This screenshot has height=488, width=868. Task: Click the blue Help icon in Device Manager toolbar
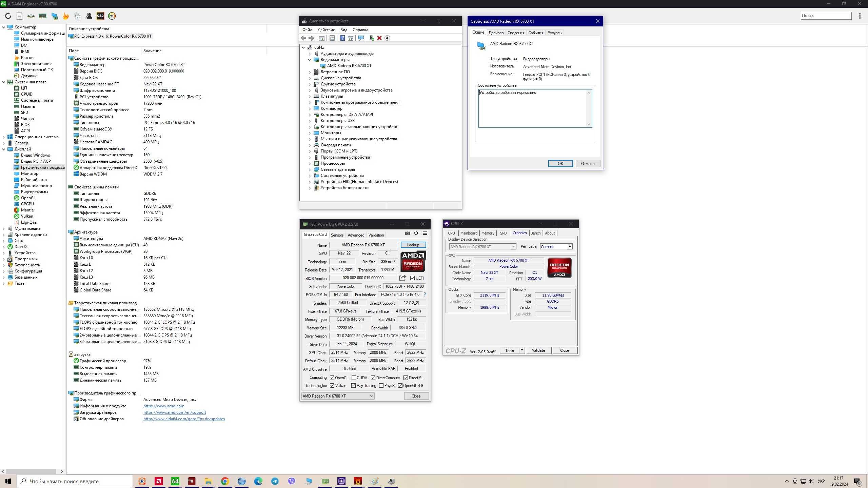[x=342, y=38]
